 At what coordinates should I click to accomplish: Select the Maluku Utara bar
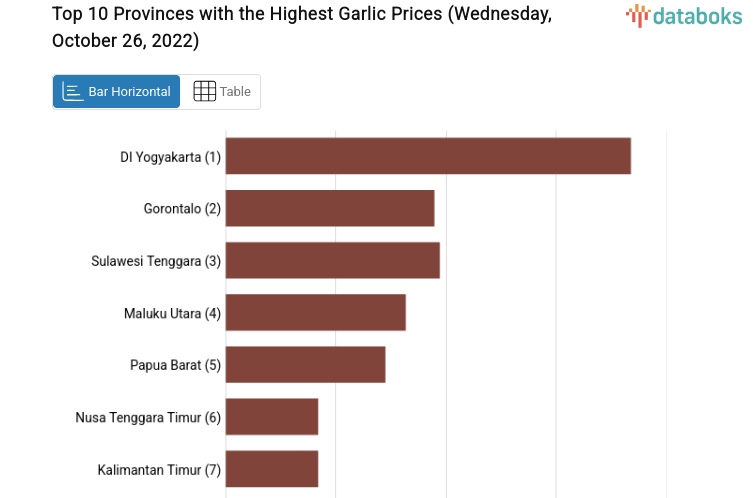point(316,312)
